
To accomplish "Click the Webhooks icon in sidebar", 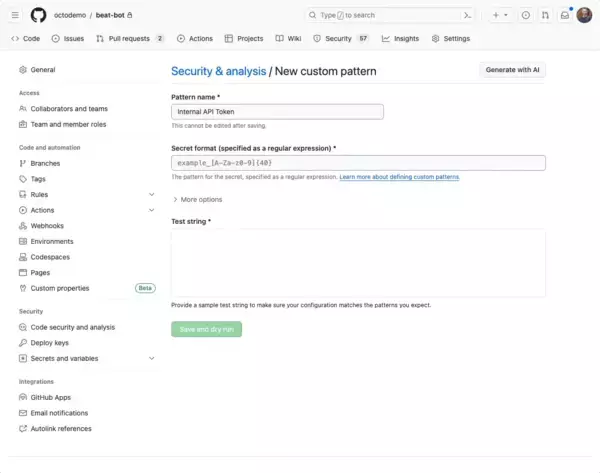I will coord(23,226).
